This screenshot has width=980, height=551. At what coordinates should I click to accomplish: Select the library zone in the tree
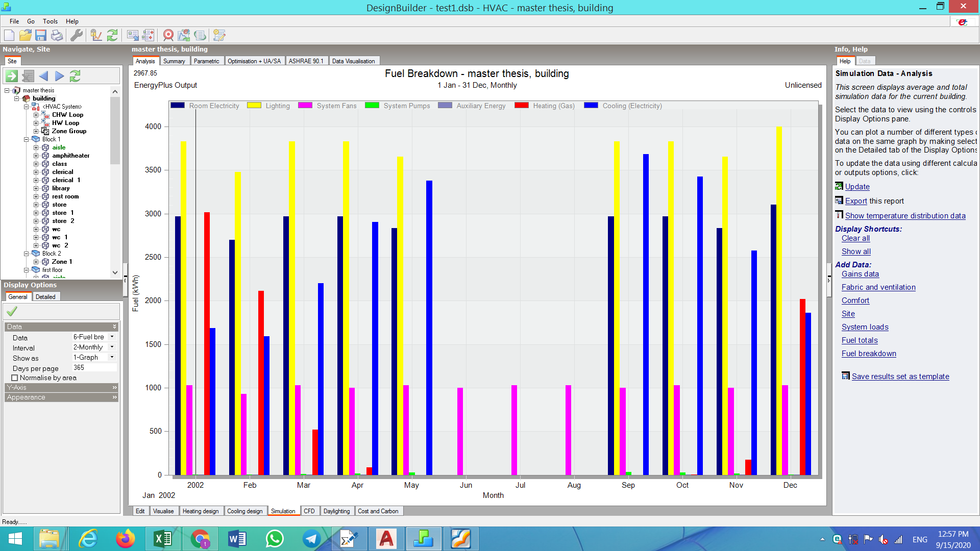pos(61,188)
